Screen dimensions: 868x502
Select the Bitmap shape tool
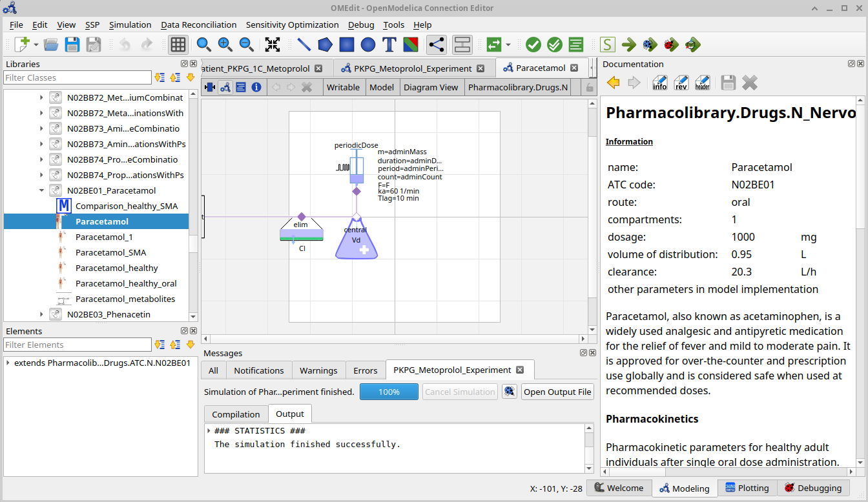pyautogui.click(x=410, y=45)
